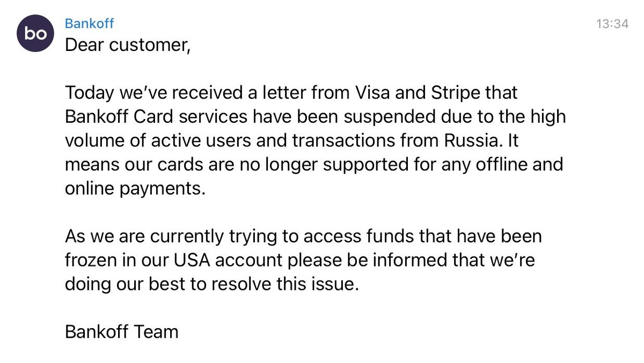644x363 pixels.
Task: Click the 'Dear customer,' greeting line
Action: coord(128,46)
